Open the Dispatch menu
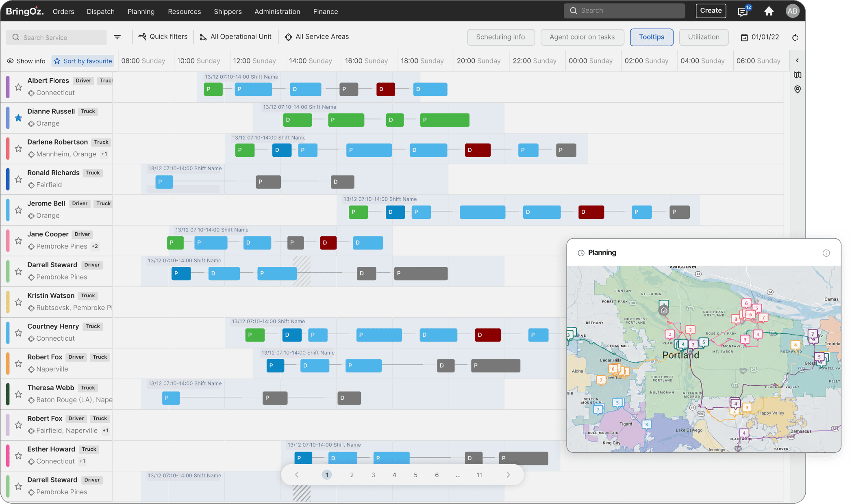852x504 pixels. point(101,11)
